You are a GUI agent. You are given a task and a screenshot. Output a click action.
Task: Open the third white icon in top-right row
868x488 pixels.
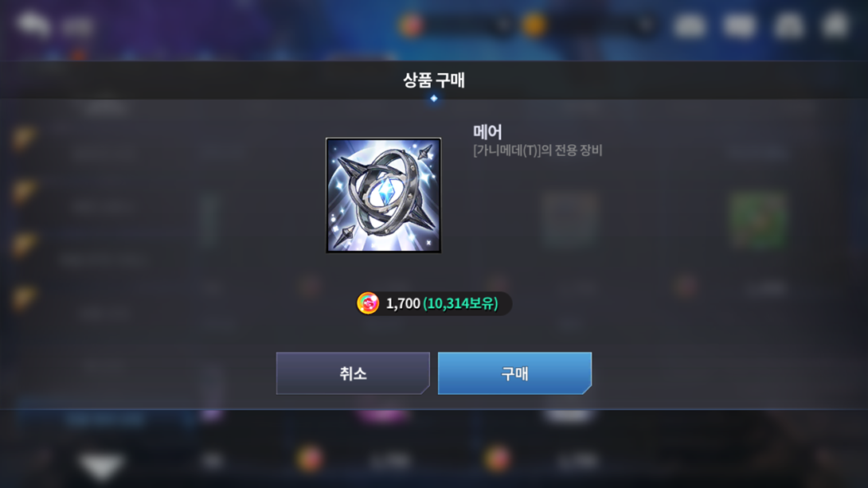(788, 25)
